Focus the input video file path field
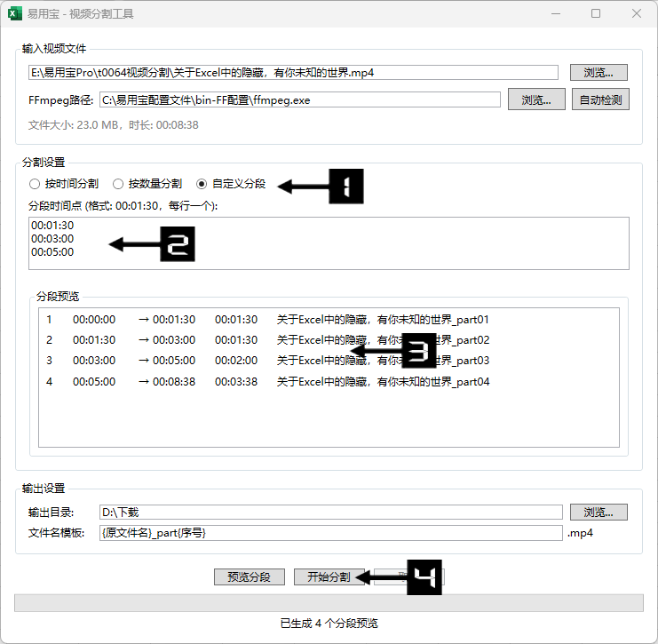The image size is (658, 644). pos(293,73)
